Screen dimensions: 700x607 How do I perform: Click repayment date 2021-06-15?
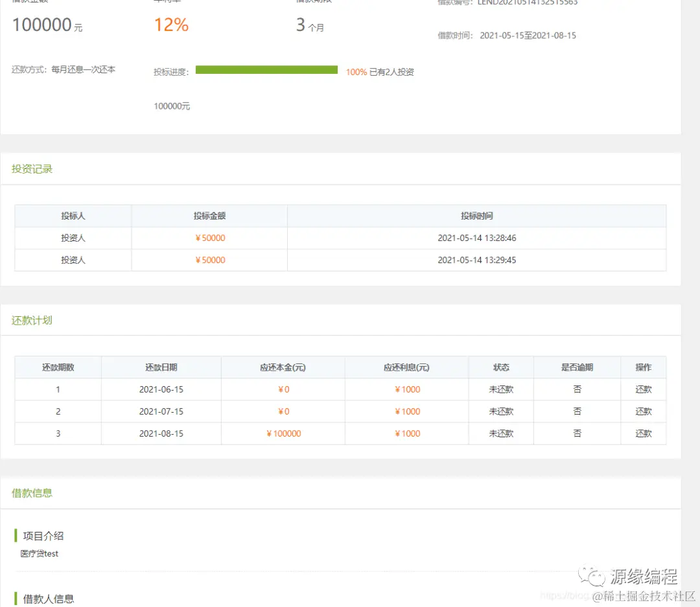[x=161, y=389]
